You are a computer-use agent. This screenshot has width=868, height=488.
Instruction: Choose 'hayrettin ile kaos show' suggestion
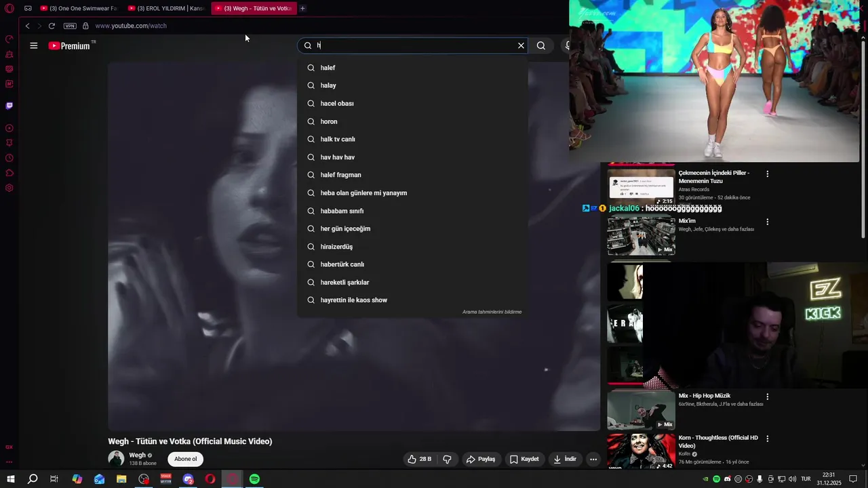click(x=412, y=300)
